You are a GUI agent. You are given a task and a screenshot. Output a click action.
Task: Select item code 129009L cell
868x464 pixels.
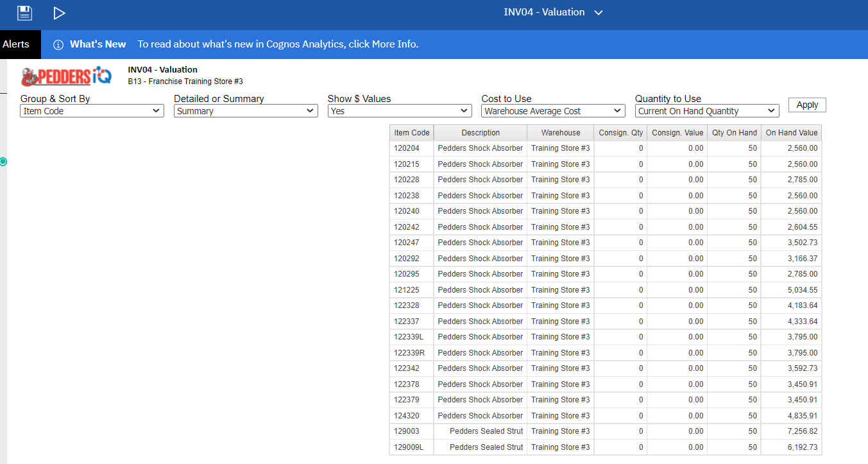tap(412, 447)
